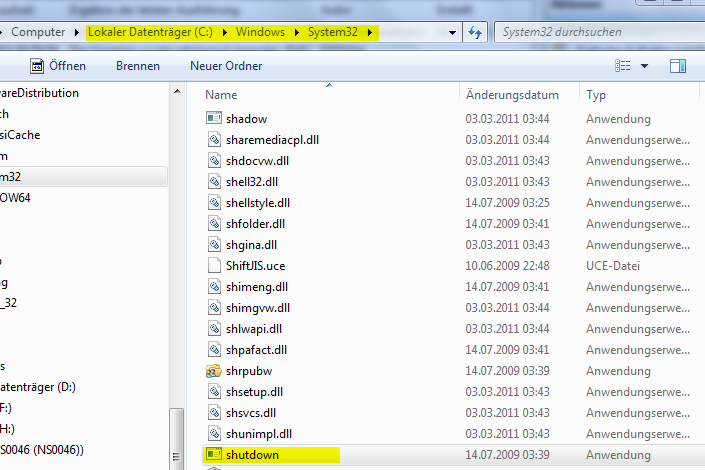The height and width of the screenshot is (470, 705).
Task: Click the shfolder.dll file icon
Action: pyautogui.click(x=214, y=224)
